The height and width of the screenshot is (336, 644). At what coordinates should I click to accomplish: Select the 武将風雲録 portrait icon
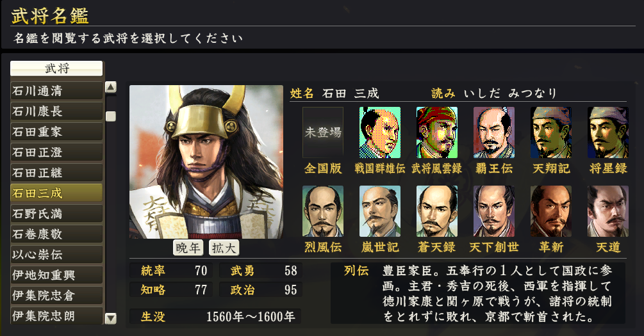click(437, 132)
